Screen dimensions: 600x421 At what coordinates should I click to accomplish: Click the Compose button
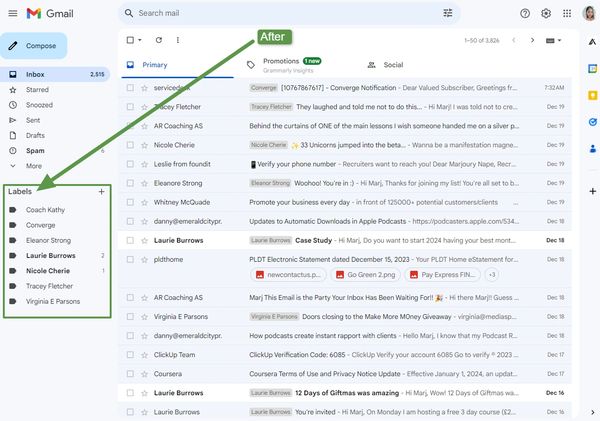coord(34,46)
